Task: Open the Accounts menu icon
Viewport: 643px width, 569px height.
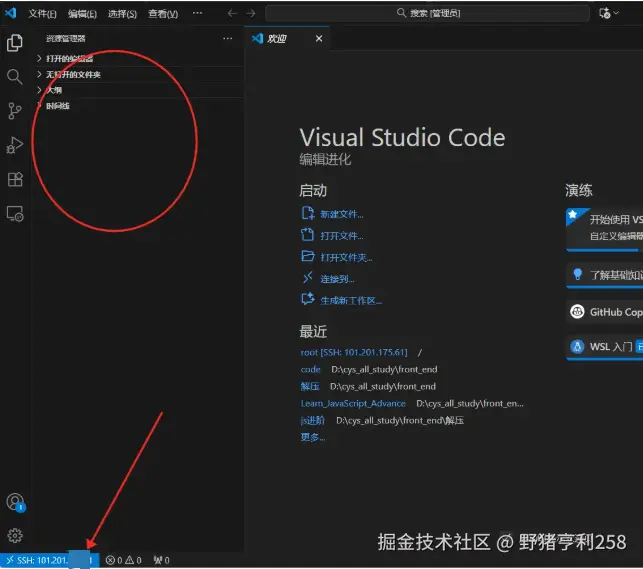Action: (16, 502)
